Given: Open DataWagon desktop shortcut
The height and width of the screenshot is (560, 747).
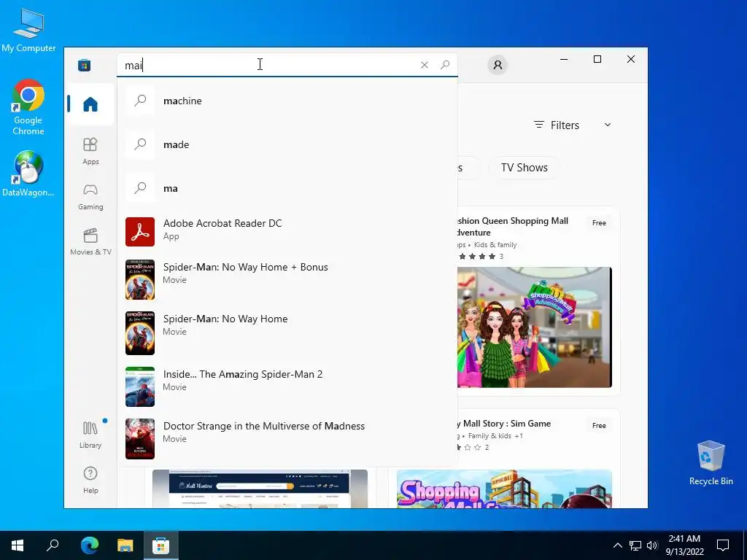Looking at the screenshot, I should (x=28, y=174).
